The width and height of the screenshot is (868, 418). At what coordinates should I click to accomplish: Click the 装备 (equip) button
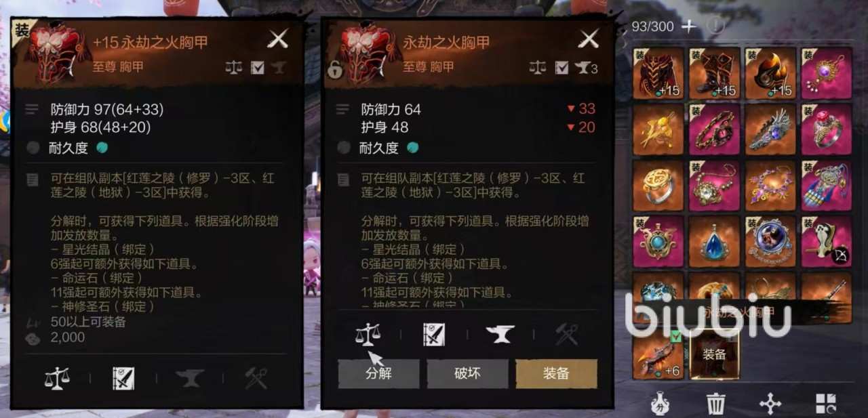556,373
